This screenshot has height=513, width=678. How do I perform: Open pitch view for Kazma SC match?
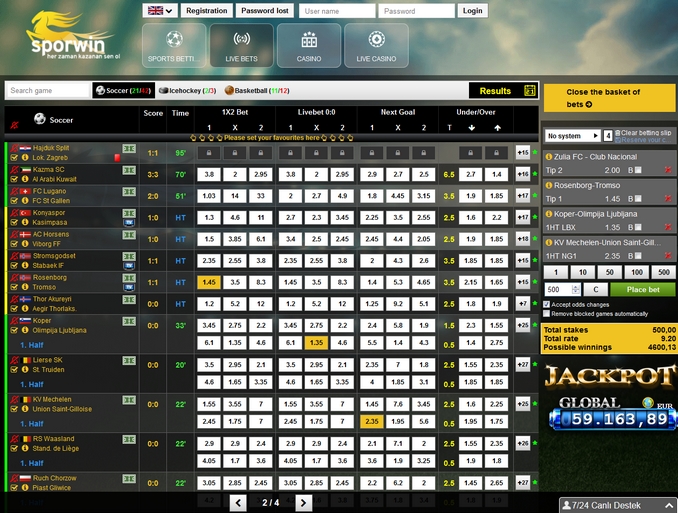129,170
